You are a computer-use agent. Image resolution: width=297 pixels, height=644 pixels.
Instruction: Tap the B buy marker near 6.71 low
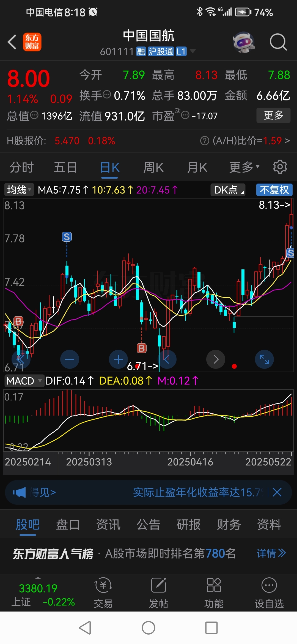pos(142,348)
